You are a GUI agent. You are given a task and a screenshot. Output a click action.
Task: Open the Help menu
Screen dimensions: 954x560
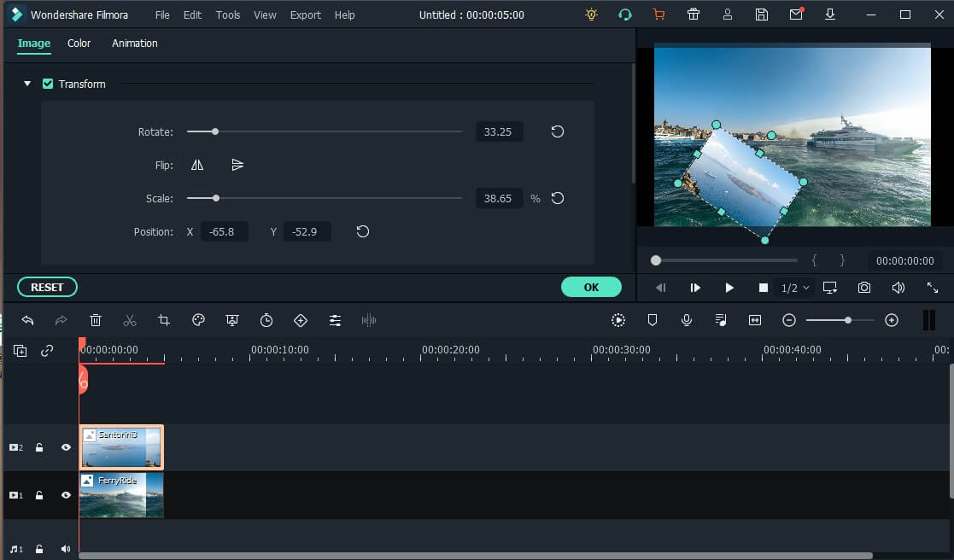pos(344,15)
